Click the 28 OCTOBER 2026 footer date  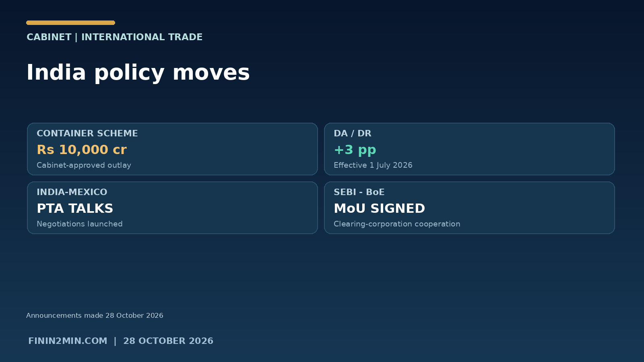(x=168, y=341)
